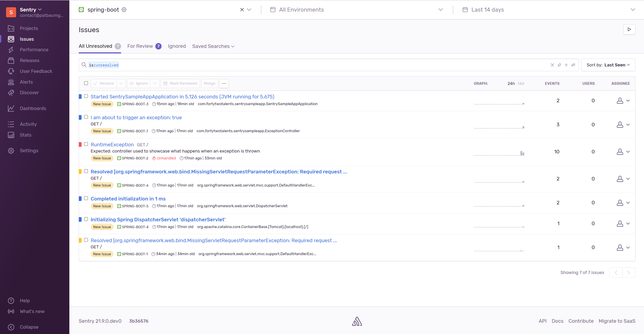The image size is (644, 334).
Task: Open Alerts from the sidebar
Action: (x=26, y=82)
